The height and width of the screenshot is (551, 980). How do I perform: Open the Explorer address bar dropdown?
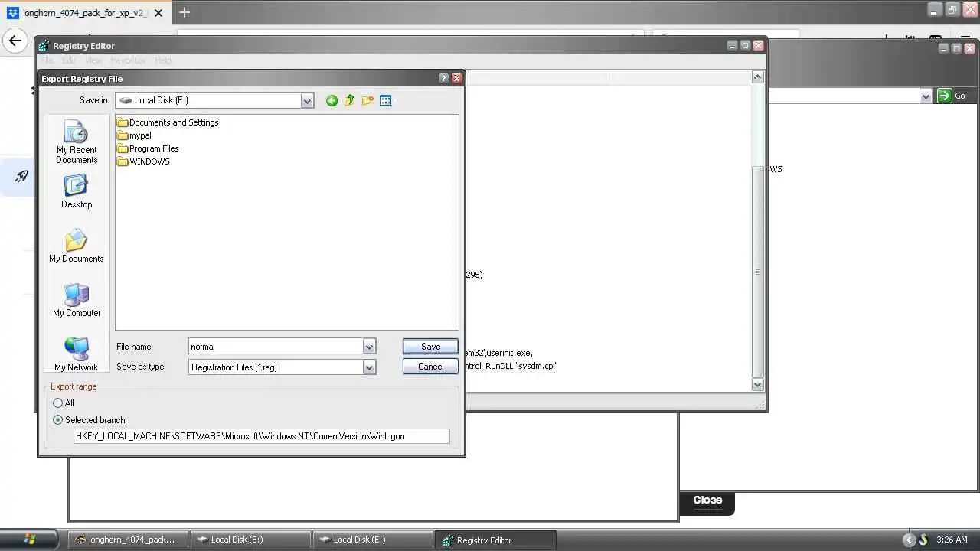[x=926, y=96]
